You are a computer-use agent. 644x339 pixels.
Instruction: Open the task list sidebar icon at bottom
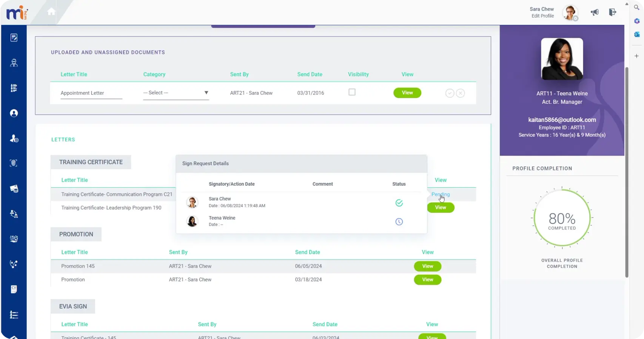(x=14, y=315)
